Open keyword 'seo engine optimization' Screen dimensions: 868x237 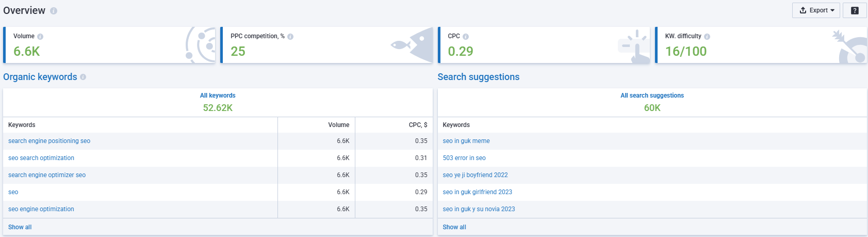point(41,209)
